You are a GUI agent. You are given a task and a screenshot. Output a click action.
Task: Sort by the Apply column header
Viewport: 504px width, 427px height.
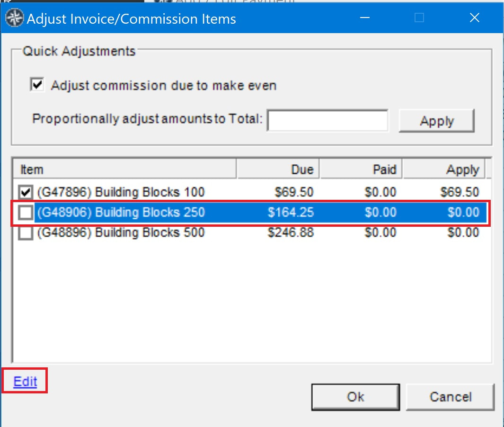[x=444, y=169]
